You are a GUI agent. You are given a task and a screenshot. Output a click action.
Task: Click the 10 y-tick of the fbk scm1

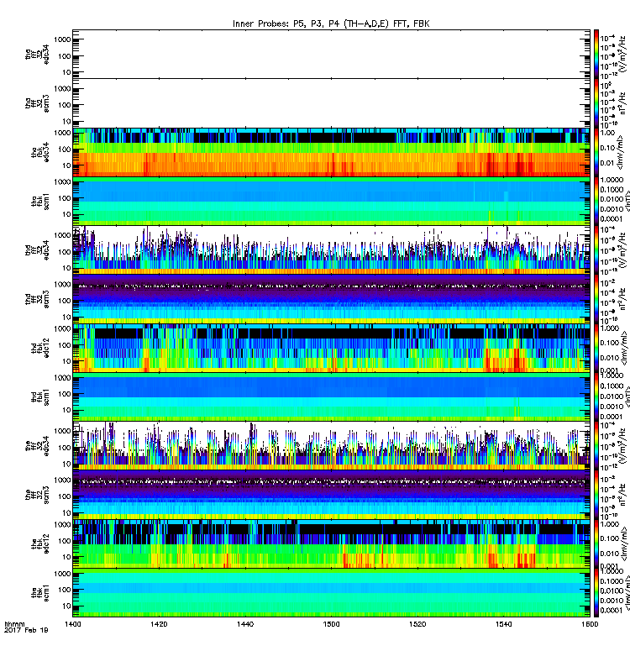tap(66, 606)
